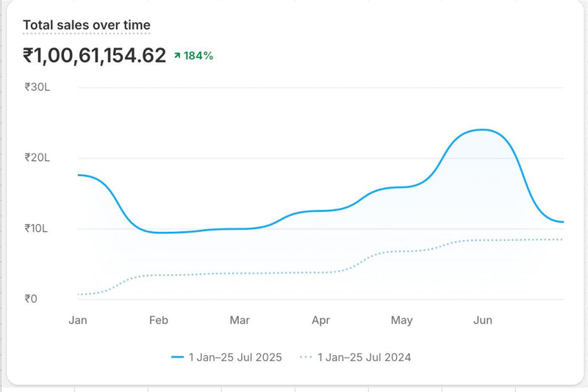
Task: Toggle the 1 Jan–25 Jul 2025 legend series
Action: (x=235, y=357)
